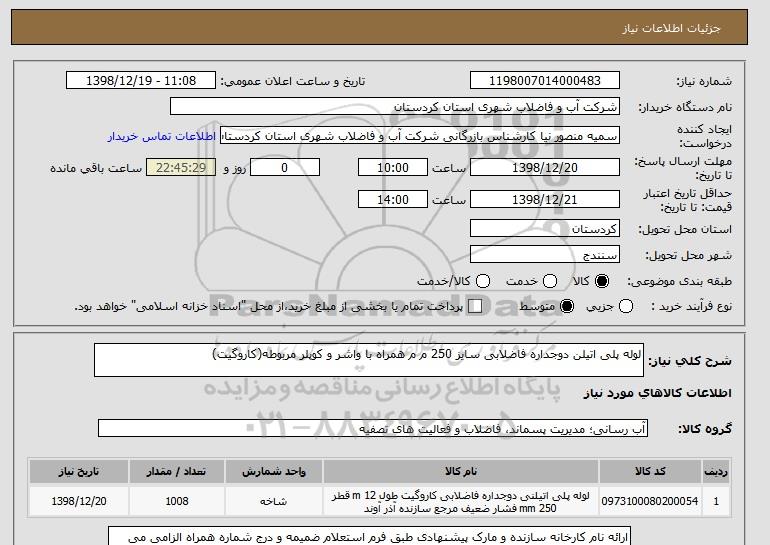Click the ردیف column header

(716, 471)
